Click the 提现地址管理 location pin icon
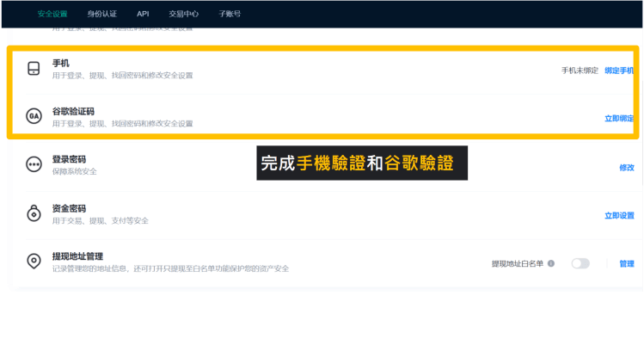 34,262
